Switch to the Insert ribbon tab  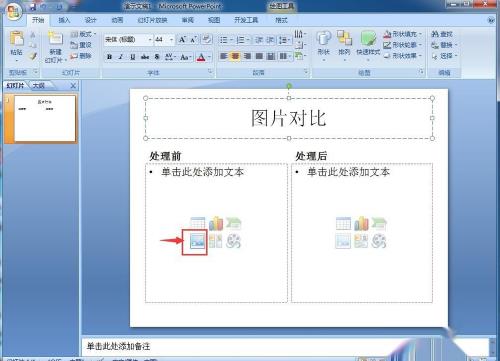tap(64, 20)
